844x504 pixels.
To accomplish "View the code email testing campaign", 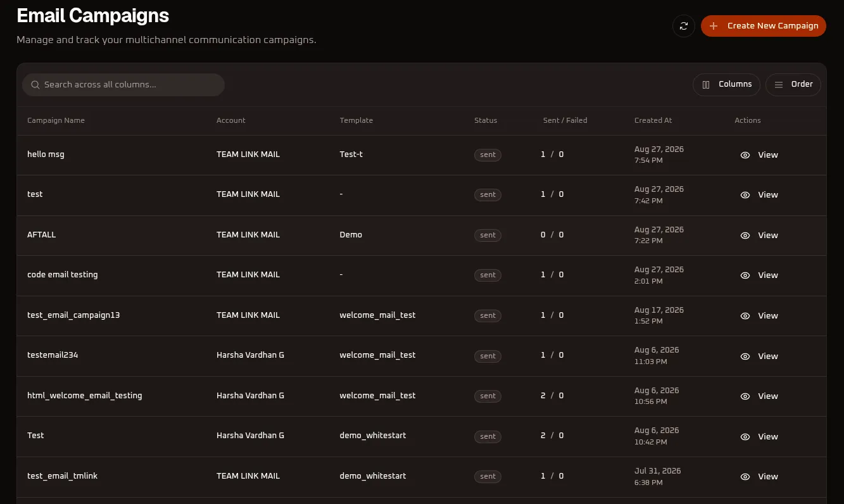I will pyautogui.click(x=759, y=275).
